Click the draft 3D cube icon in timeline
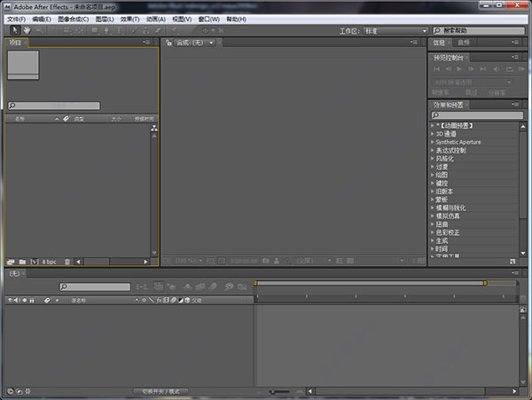 (172, 287)
